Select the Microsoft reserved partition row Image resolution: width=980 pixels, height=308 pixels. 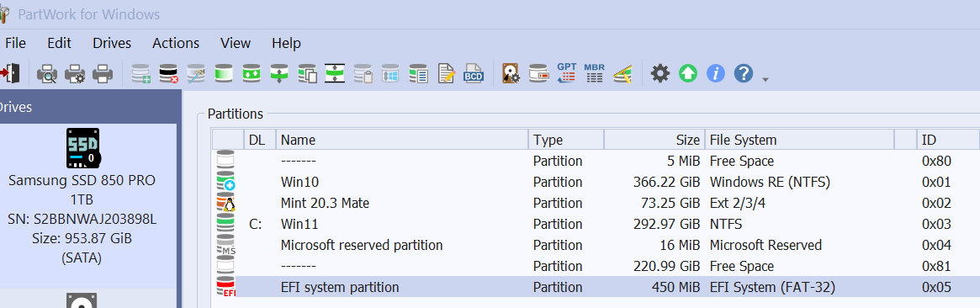(x=596, y=245)
